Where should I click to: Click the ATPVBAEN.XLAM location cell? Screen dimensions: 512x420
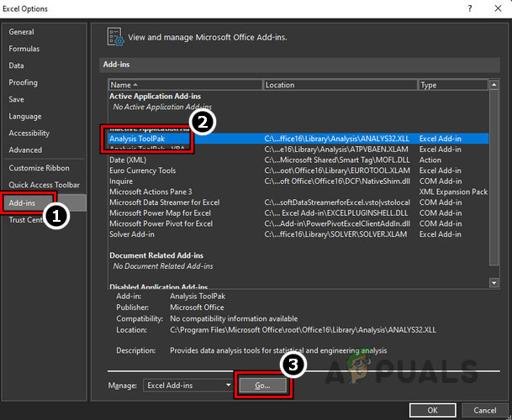click(336, 150)
